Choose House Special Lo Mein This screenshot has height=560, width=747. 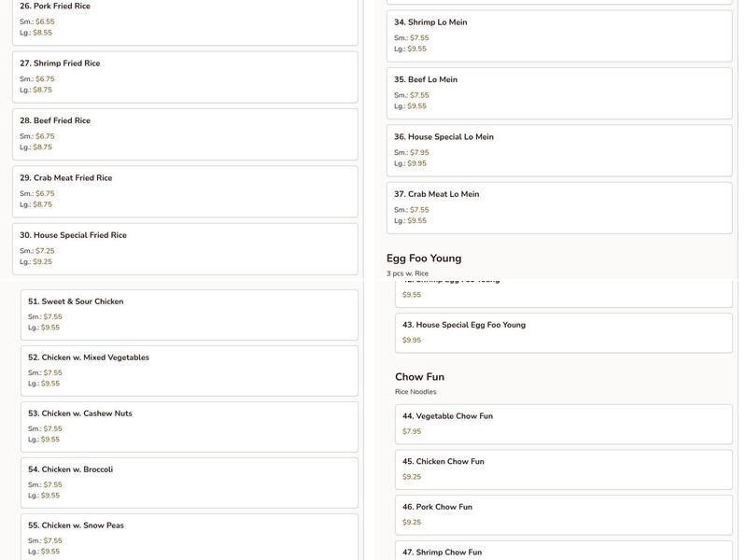pos(559,149)
